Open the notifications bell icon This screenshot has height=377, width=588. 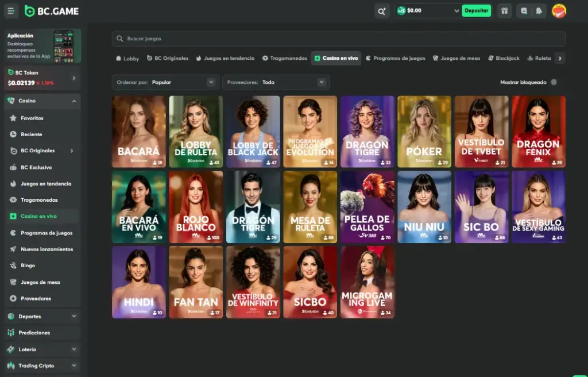point(539,11)
